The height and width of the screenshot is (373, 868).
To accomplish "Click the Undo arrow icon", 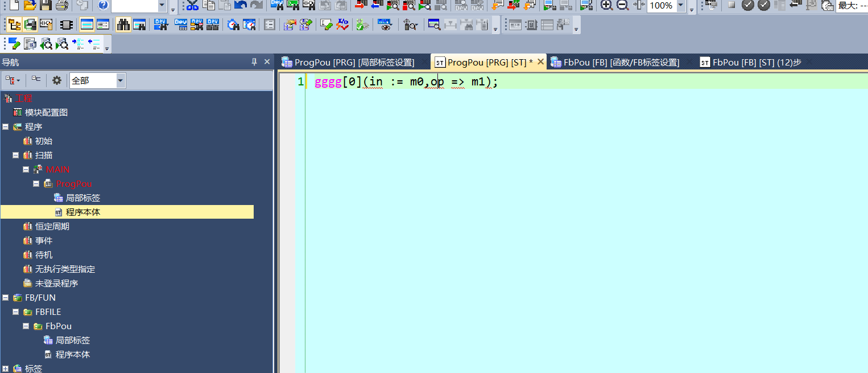I will [241, 6].
